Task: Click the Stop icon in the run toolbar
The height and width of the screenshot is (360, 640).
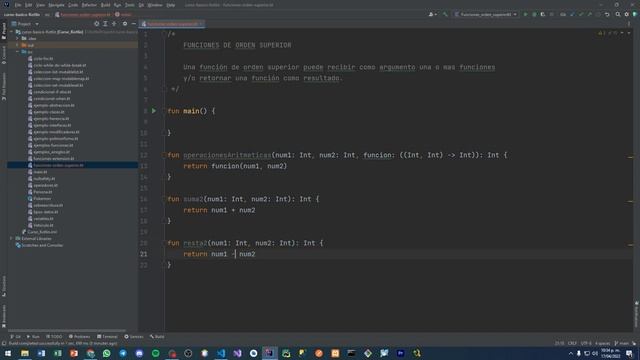Action: coord(552,14)
